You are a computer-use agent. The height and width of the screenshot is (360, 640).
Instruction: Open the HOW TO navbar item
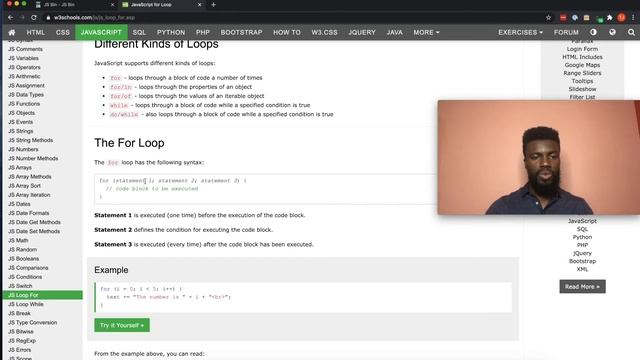pyautogui.click(x=287, y=32)
